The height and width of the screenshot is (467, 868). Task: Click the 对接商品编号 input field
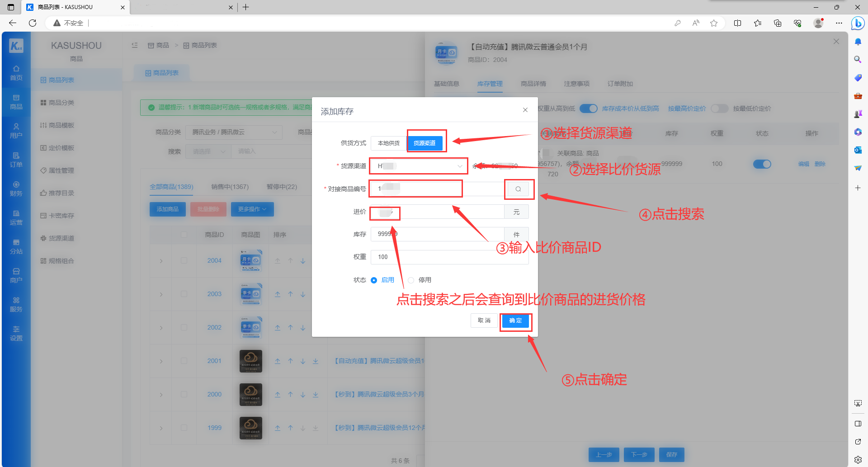[438, 189]
